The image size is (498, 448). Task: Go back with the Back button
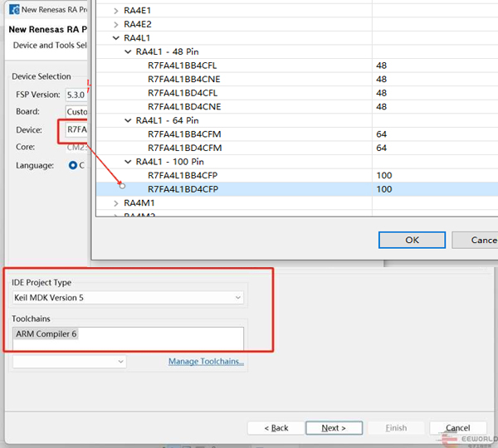pos(276,428)
